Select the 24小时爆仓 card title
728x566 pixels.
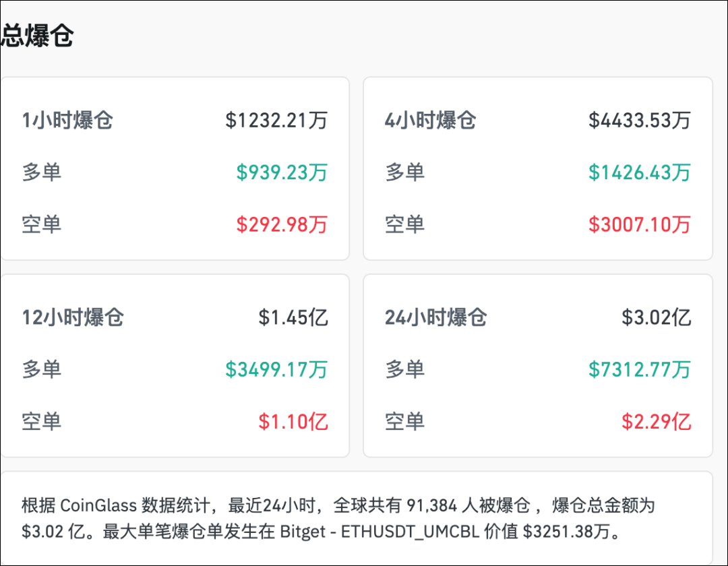(436, 317)
